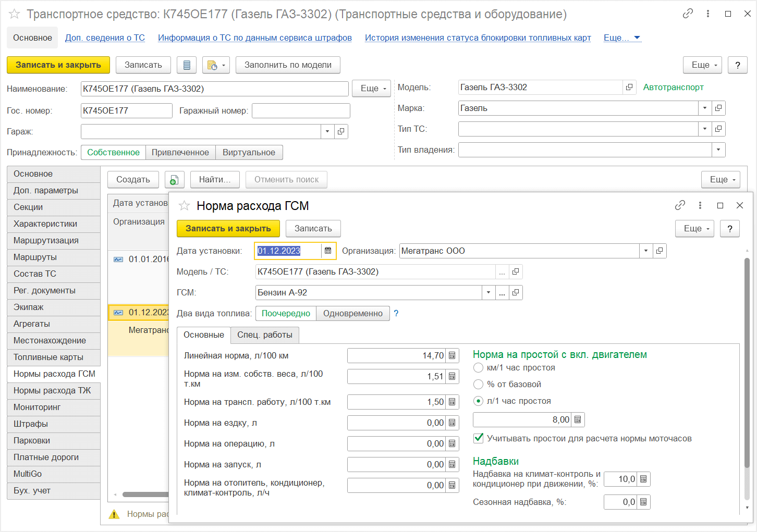Copy link icon in Норма расхода ГСМ window

click(680, 205)
